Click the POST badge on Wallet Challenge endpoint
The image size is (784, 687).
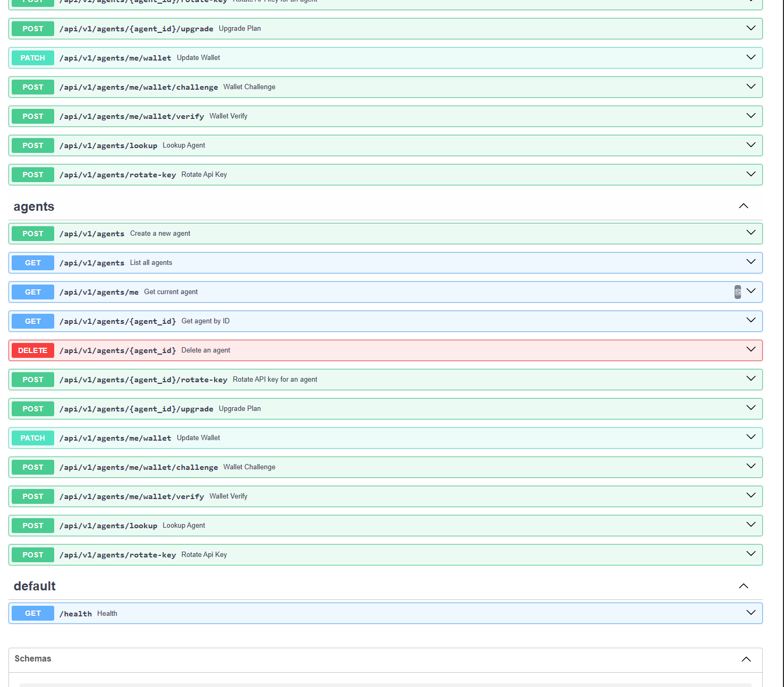(32, 467)
